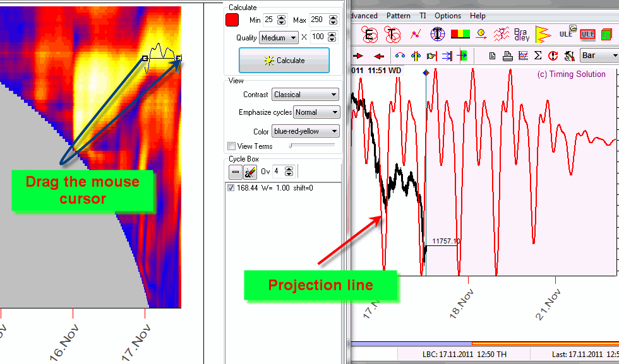Viewport: 619px width, 364px height.
Task: Click the red color swatch in Calculate
Action: (232, 20)
